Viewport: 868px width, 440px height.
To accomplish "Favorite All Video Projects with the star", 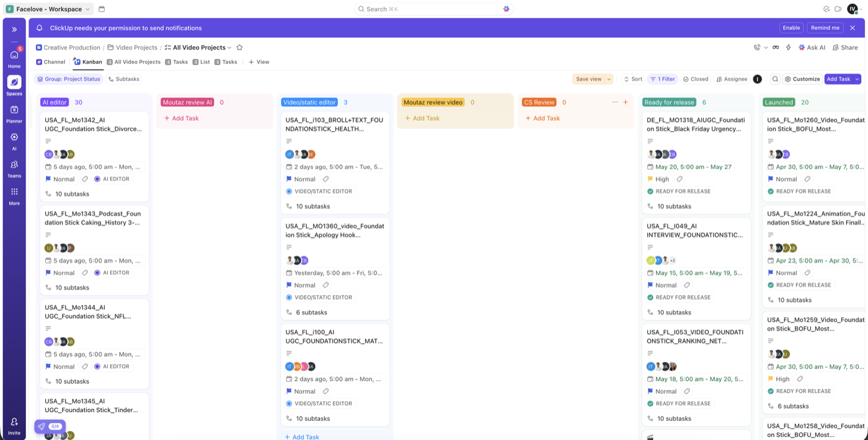I will (x=239, y=48).
